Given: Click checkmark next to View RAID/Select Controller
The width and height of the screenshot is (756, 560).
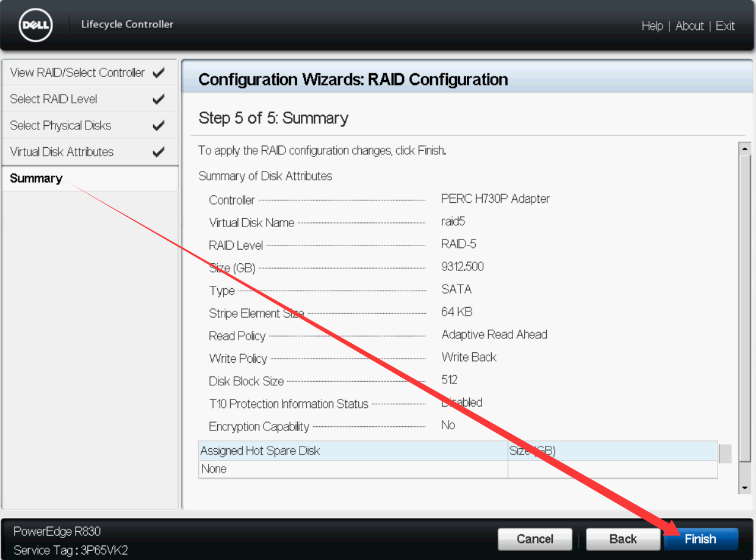Looking at the screenshot, I should 159,73.
